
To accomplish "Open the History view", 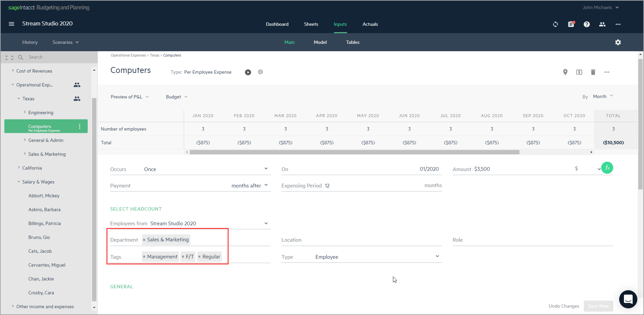I will [30, 42].
